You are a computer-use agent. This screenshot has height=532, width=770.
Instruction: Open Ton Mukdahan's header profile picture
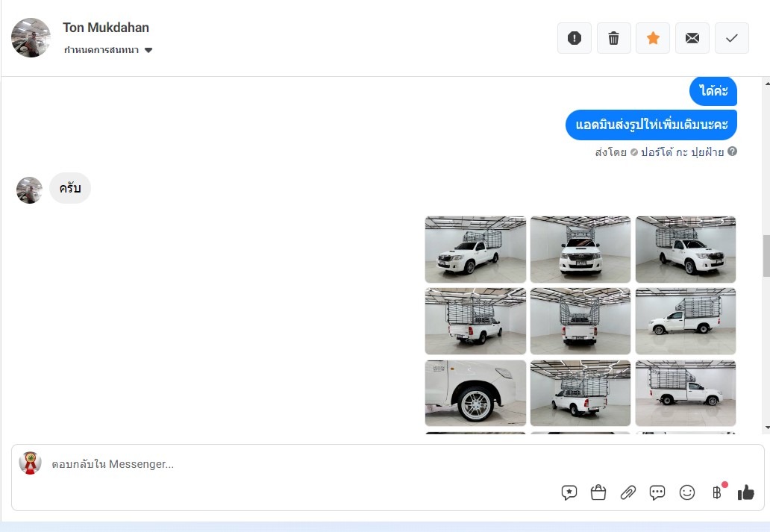(x=31, y=38)
